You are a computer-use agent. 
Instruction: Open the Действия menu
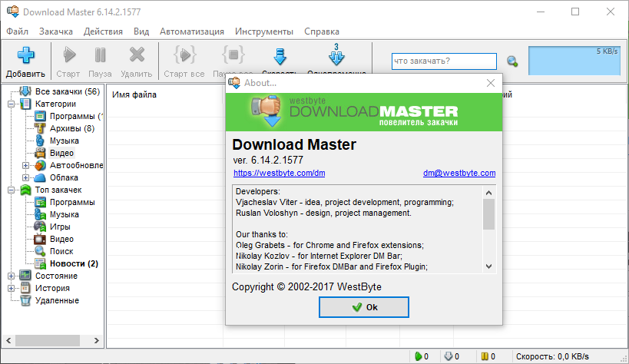click(x=103, y=31)
